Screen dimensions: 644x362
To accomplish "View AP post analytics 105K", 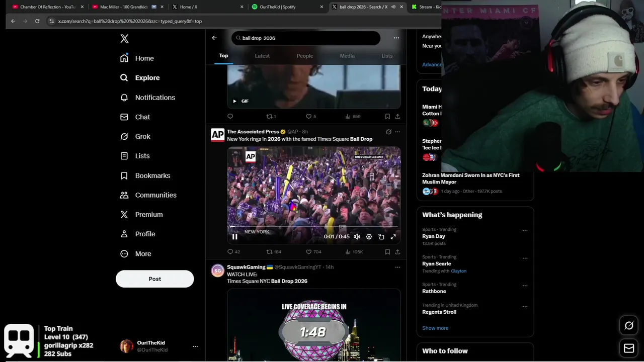I will point(354,252).
